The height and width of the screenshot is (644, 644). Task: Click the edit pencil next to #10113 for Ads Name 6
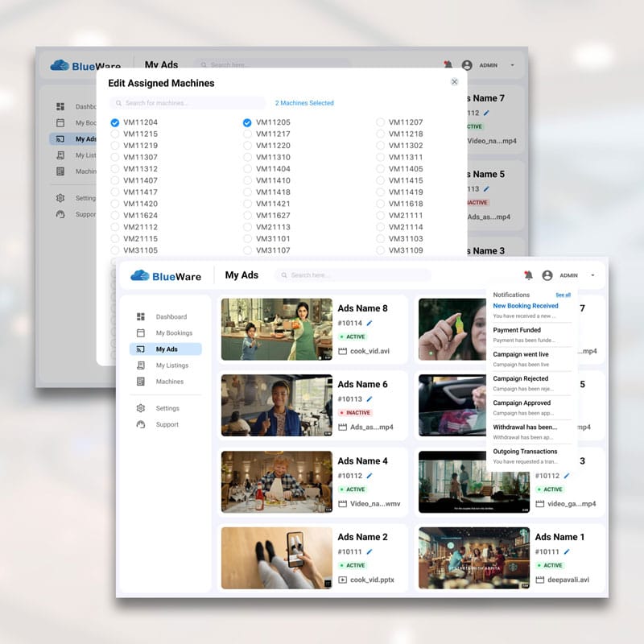click(x=369, y=398)
